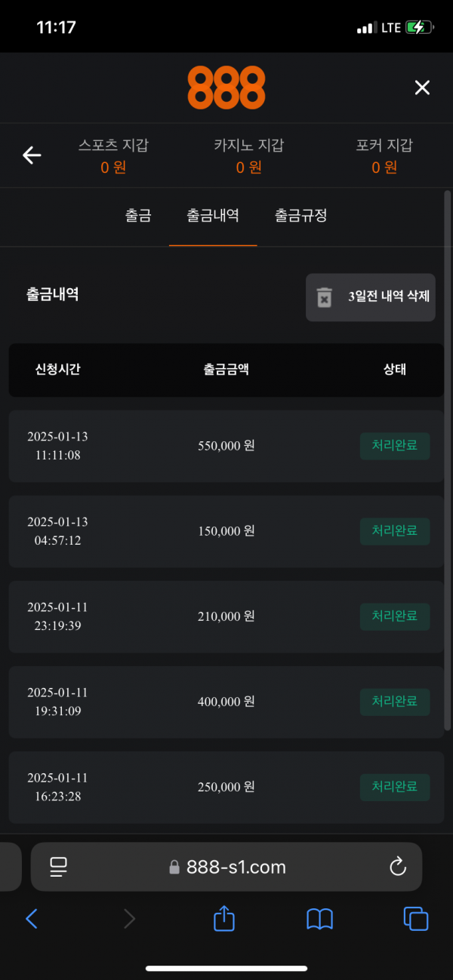Show all open Safari tabs
The image size is (453, 980).
point(415,918)
